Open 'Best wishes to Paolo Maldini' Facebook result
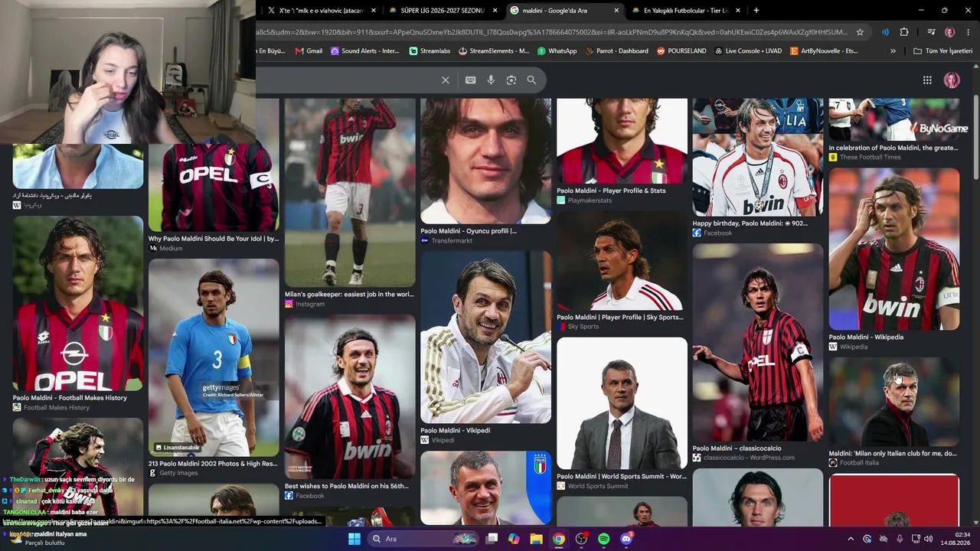Image resolution: width=980 pixels, height=551 pixels. (x=349, y=486)
